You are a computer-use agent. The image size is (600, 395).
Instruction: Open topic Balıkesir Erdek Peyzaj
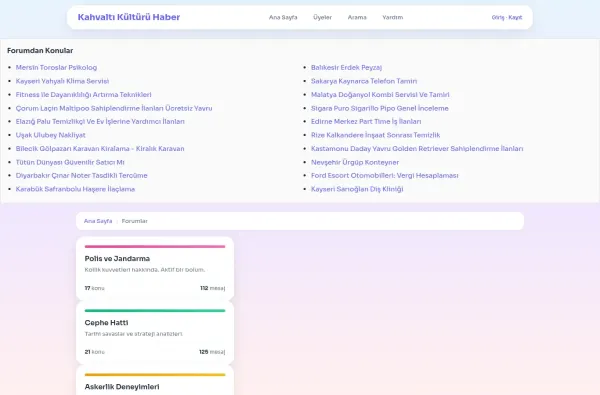346,67
